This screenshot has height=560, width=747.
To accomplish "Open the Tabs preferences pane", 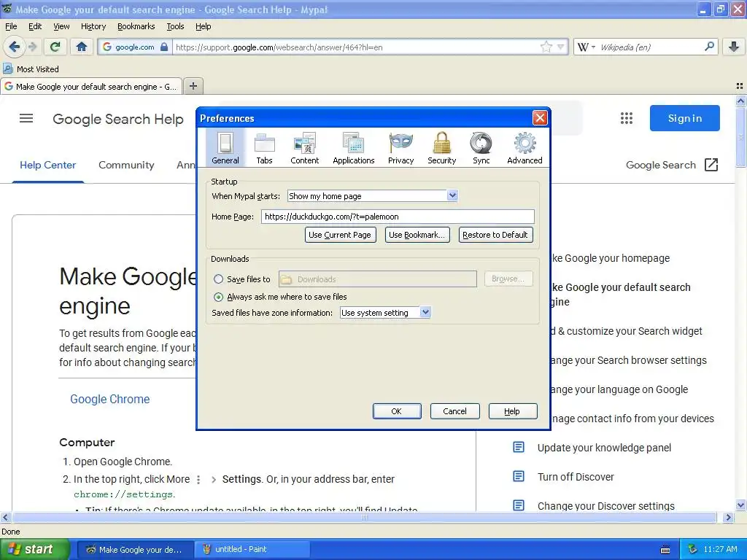I will pyautogui.click(x=264, y=148).
